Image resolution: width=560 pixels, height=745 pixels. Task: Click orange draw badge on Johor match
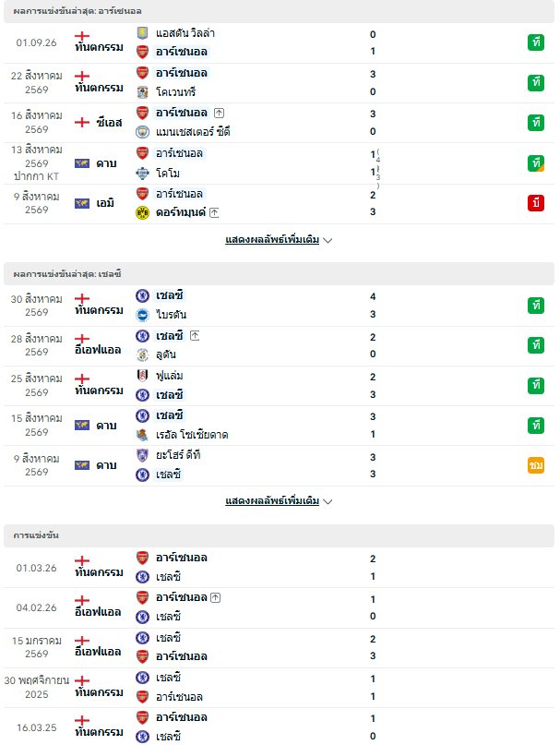536,465
